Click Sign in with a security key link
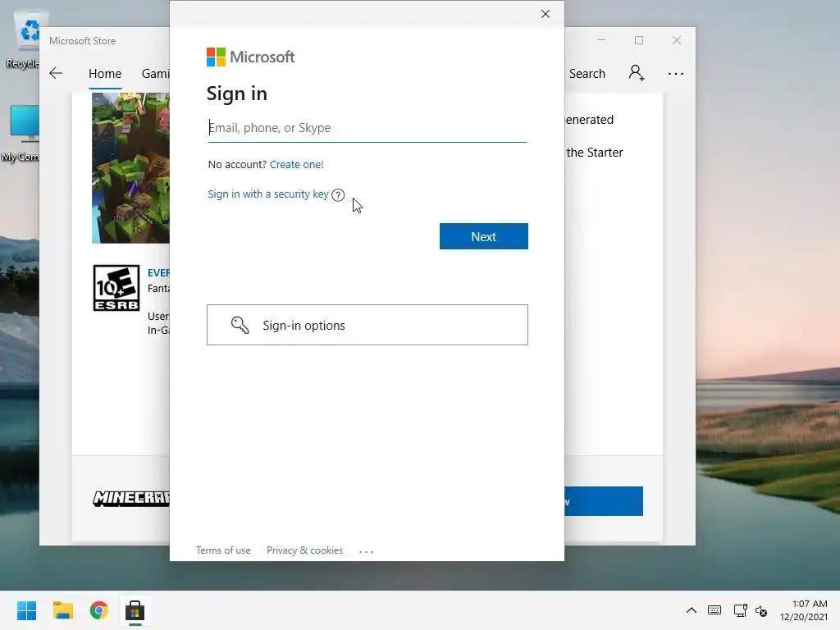This screenshot has width=840, height=630. 268,194
